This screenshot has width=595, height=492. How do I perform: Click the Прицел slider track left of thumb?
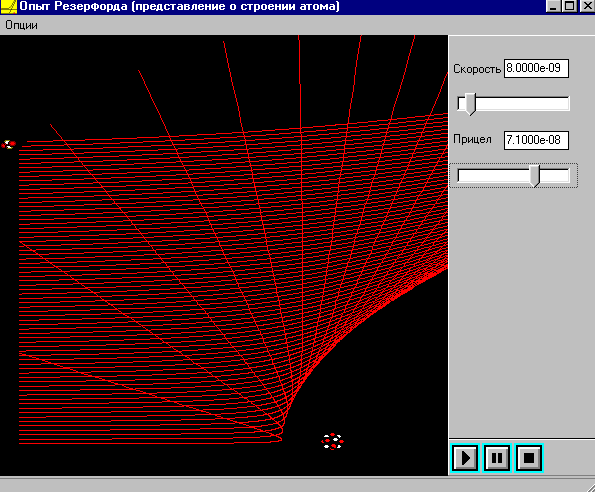(494, 176)
